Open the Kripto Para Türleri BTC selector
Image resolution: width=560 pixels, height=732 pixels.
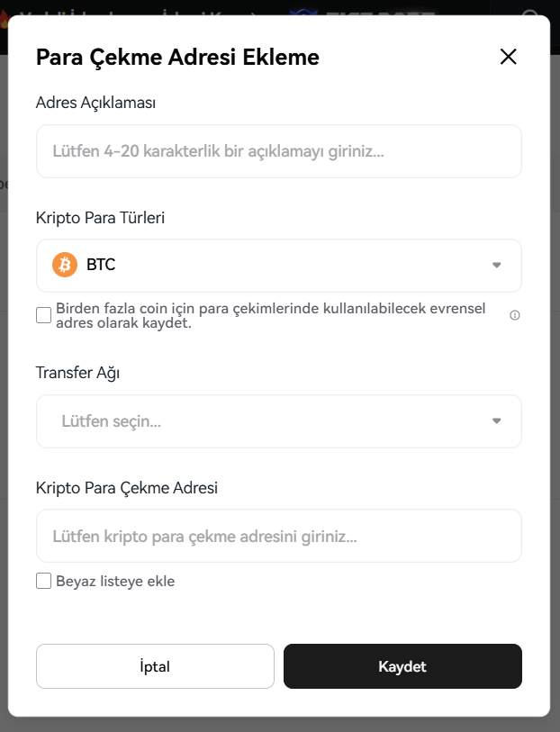279,266
